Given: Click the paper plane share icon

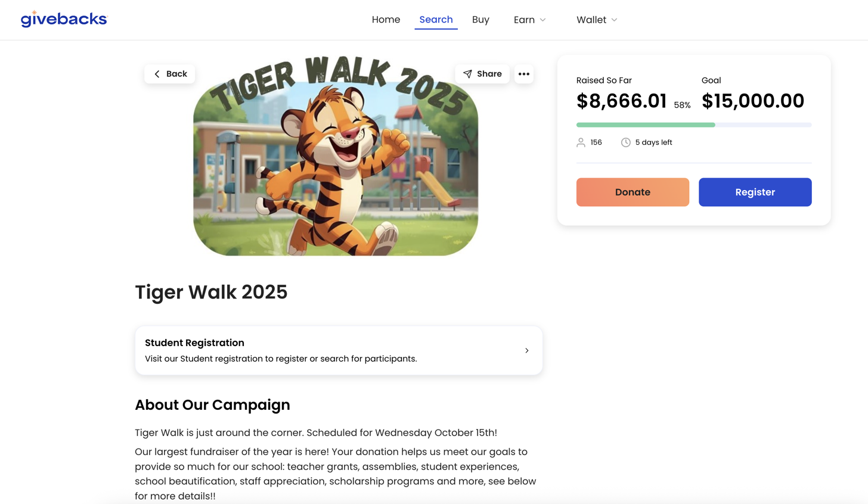Looking at the screenshot, I should (467, 74).
